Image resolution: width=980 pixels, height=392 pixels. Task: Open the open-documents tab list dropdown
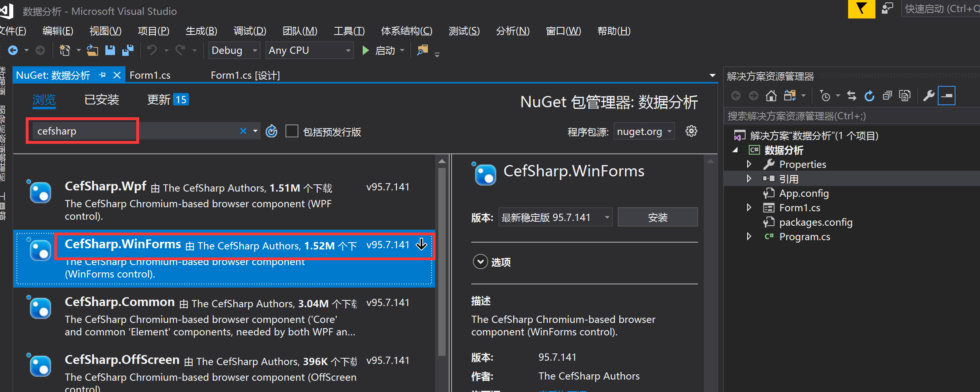[712, 75]
